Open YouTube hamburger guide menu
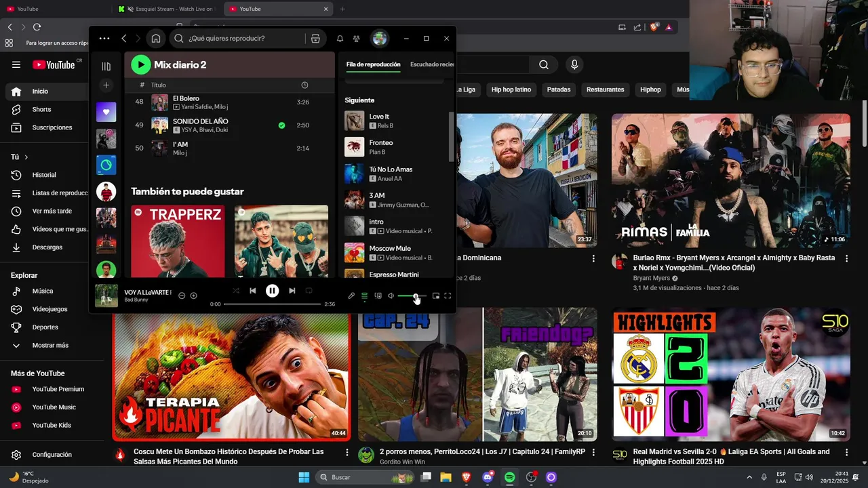 point(16,64)
